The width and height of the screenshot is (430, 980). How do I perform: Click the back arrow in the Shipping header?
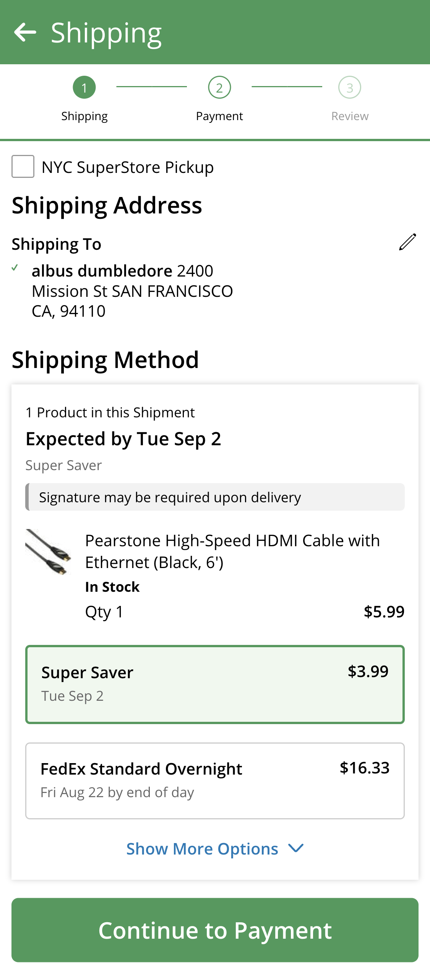pyautogui.click(x=26, y=32)
